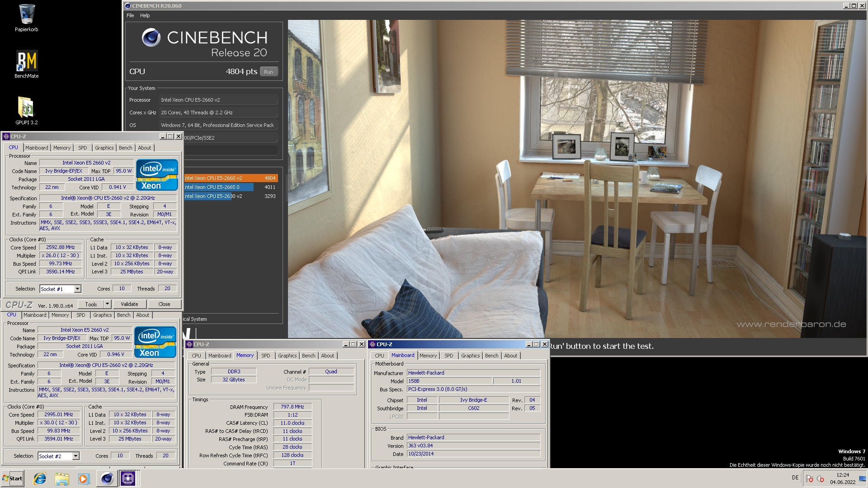Click the muted volume tray icon
Viewport: 868px width, 488px height.
[x=821, y=479]
